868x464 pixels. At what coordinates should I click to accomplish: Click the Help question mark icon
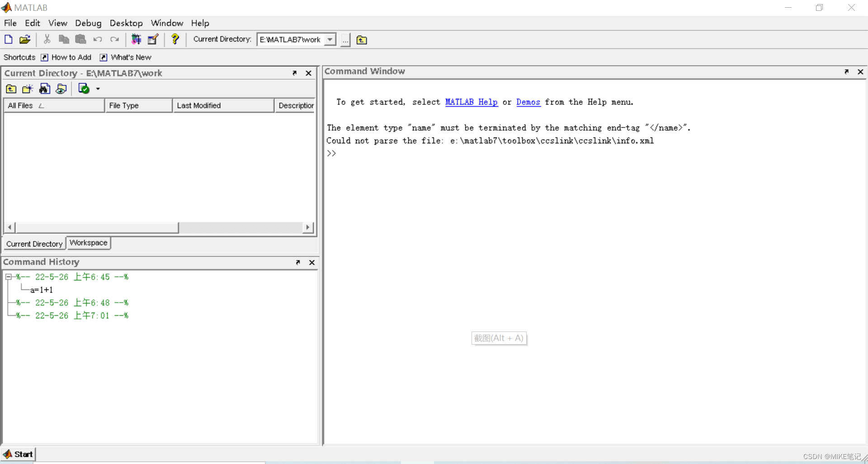[x=175, y=39]
